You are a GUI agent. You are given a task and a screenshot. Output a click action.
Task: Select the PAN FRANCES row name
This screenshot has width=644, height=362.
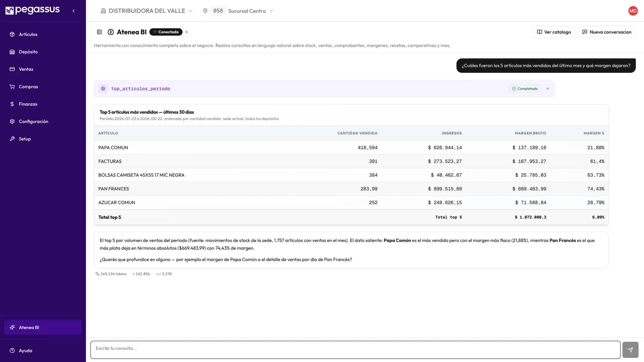coord(114,189)
